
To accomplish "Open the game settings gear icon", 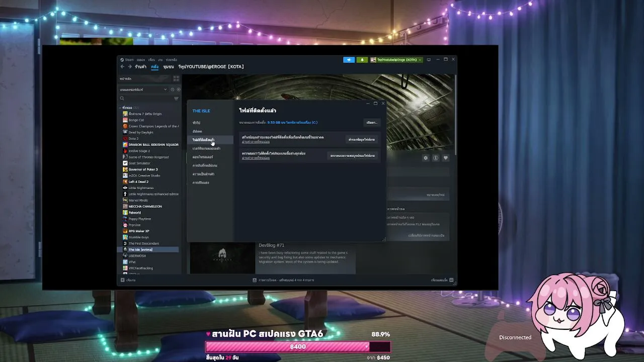I will (426, 158).
